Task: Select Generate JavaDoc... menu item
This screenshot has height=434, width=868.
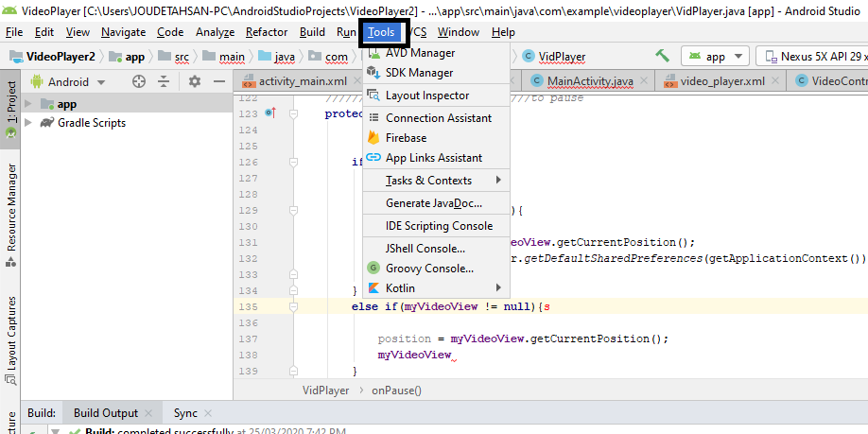Action: pos(436,203)
